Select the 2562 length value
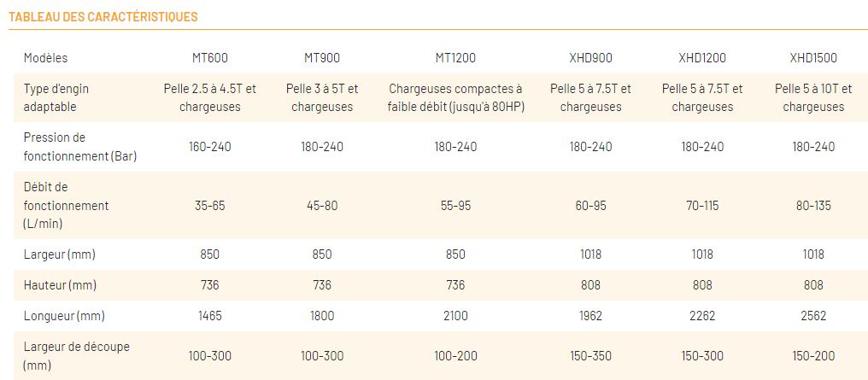This screenshot has height=380, width=868. pos(813,316)
